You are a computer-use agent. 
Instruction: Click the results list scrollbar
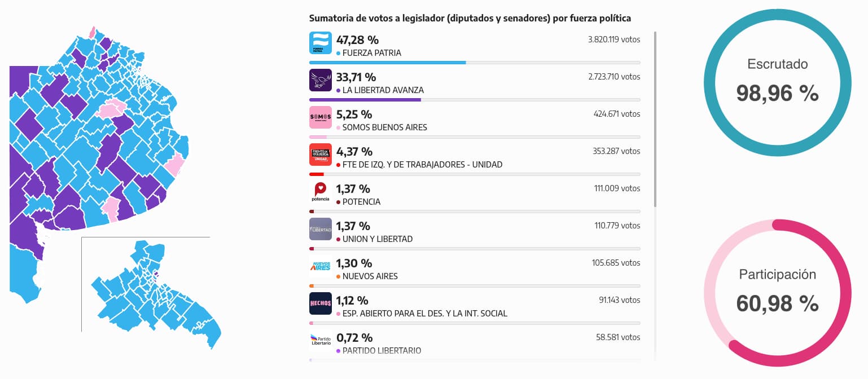point(655,118)
